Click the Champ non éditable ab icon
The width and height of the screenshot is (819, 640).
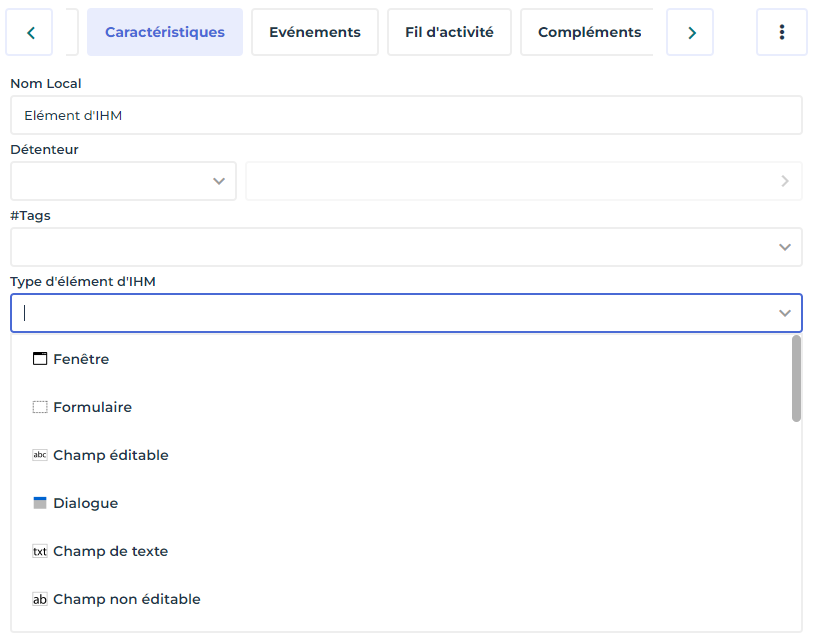[x=40, y=599]
